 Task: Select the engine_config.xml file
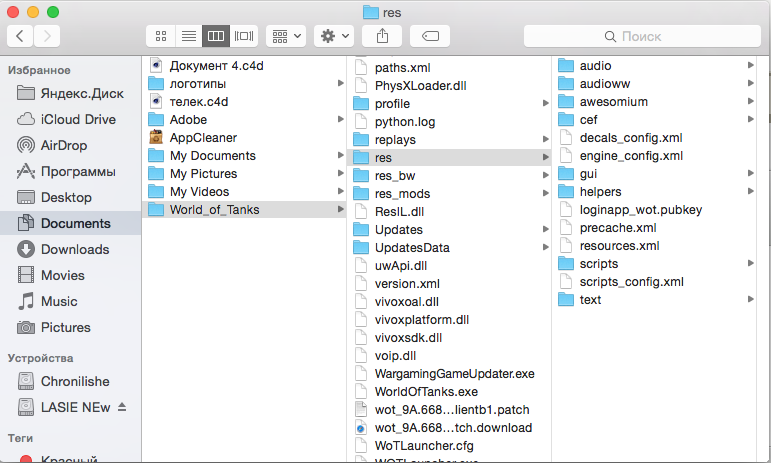tap(630, 156)
